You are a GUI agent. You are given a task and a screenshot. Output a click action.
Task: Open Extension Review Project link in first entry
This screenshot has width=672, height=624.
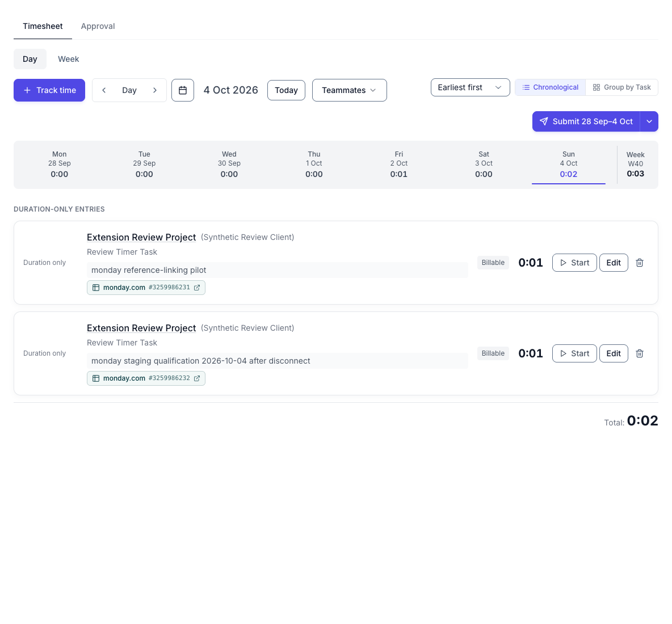pyautogui.click(x=141, y=237)
